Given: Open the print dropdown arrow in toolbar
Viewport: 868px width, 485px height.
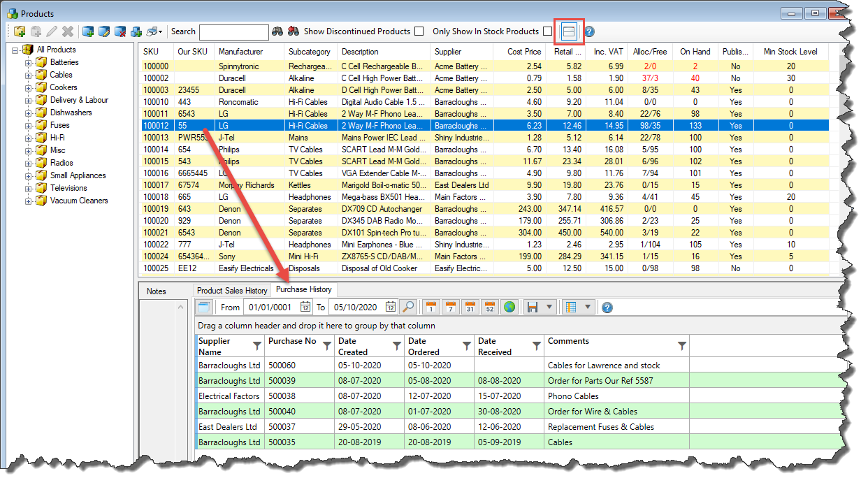Looking at the screenshot, I should (x=161, y=31).
